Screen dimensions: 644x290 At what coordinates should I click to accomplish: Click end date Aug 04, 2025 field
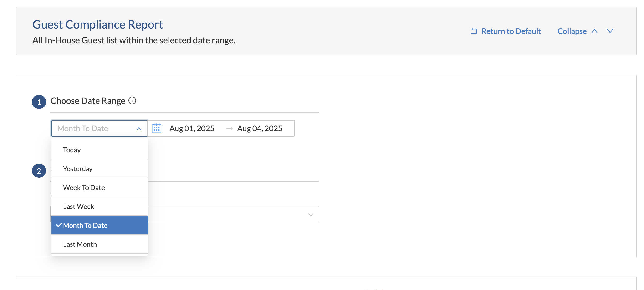(x=259, y=128)
